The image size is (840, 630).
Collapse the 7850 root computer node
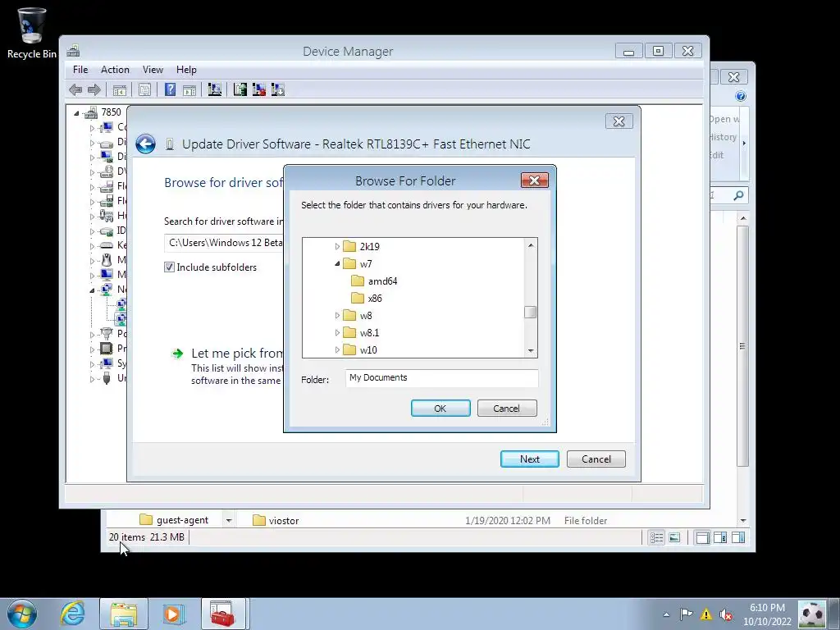coord(76,113)
